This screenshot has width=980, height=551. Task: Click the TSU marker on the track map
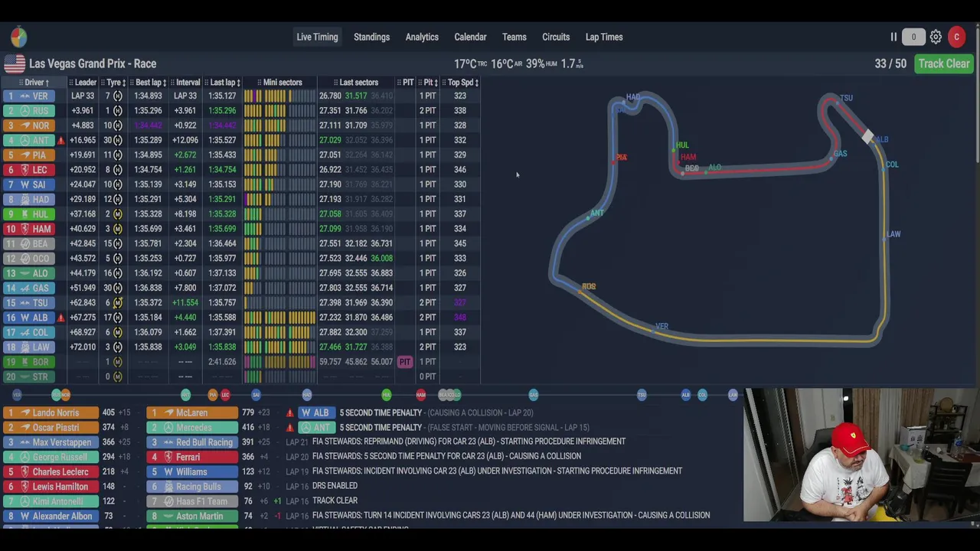[x=846, y=98]
